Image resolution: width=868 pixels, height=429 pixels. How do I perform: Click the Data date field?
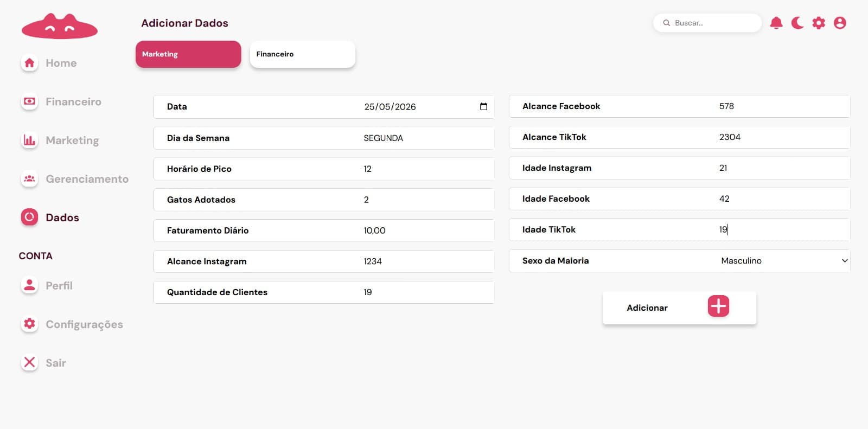(324, 107)
